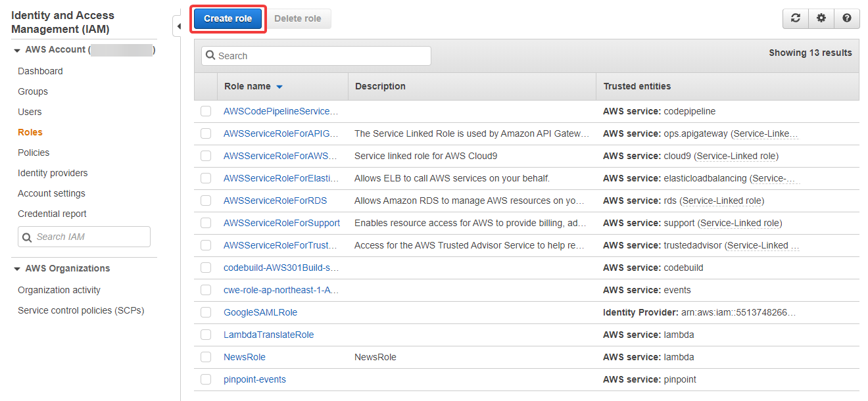The image size is (868, 401).
Task: Click the Identity Provider arn cell
Action: (699, 312)
